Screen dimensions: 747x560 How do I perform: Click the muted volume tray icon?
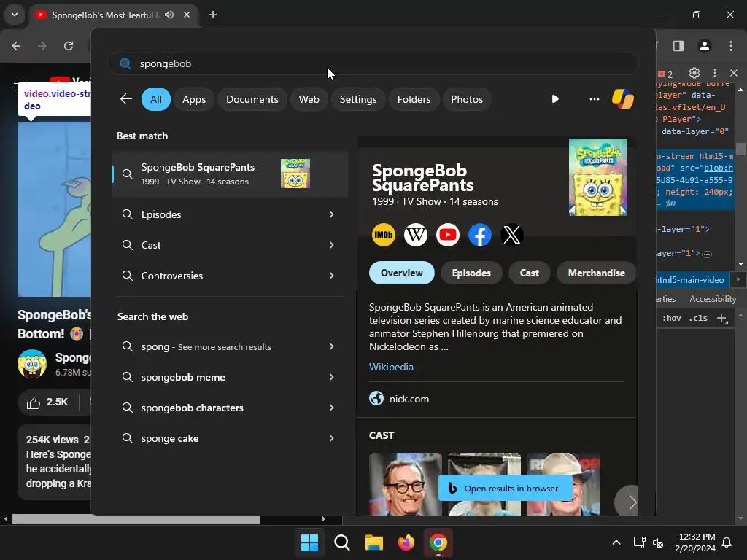point(658,542)
